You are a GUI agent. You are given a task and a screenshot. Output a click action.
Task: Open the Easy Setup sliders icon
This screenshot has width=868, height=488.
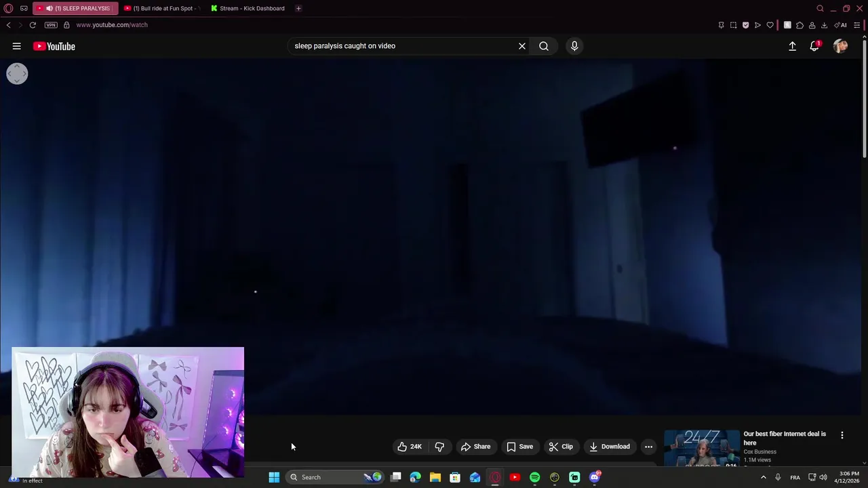(x=857, y=25)
